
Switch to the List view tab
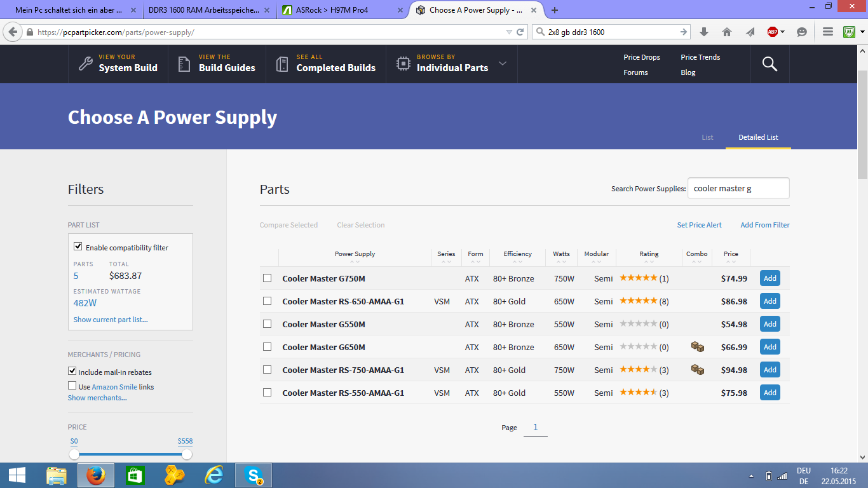707,137
